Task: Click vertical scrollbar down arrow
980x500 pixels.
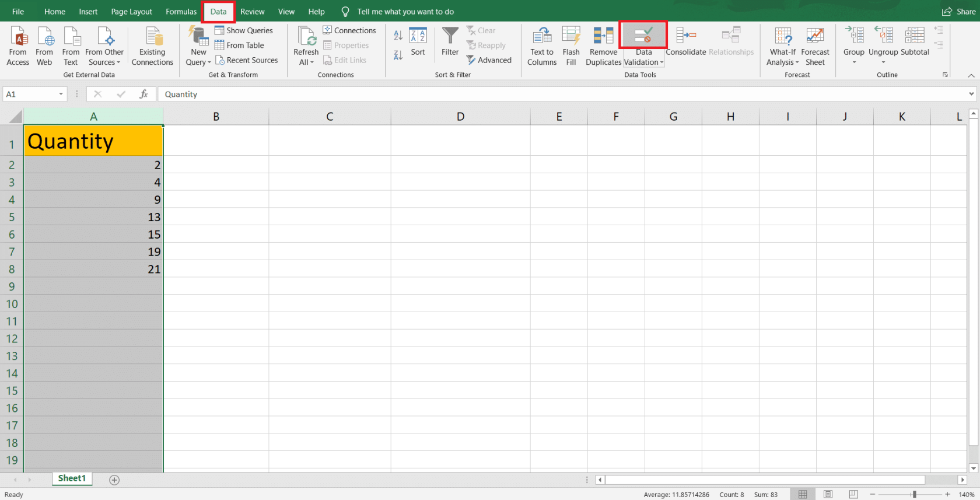Action: 973,468
